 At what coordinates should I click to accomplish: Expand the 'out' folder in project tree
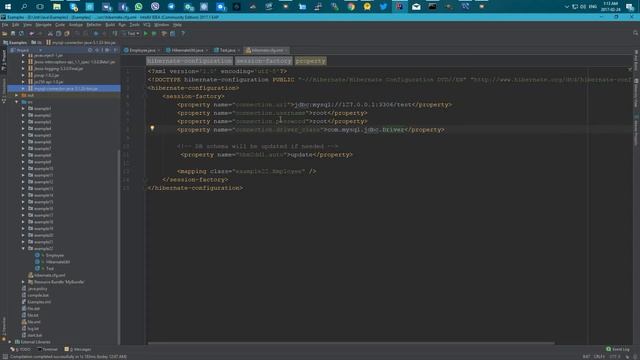pos(17,95)
